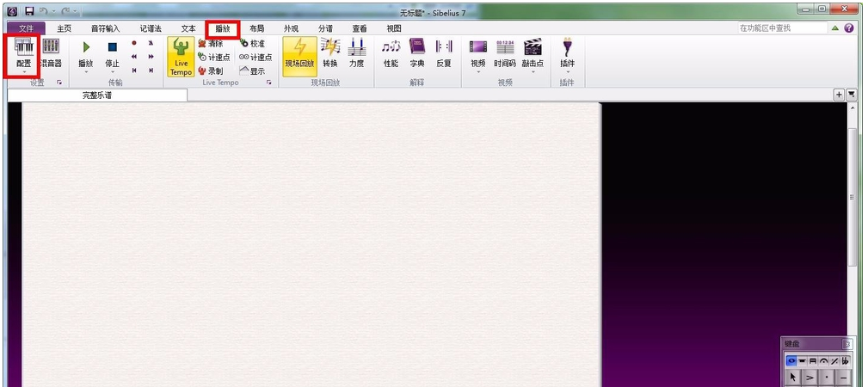The width and height of the screenshot is (868, 387).
Task: Collapse the ribbon with green triangle
Action: (835, 28)
